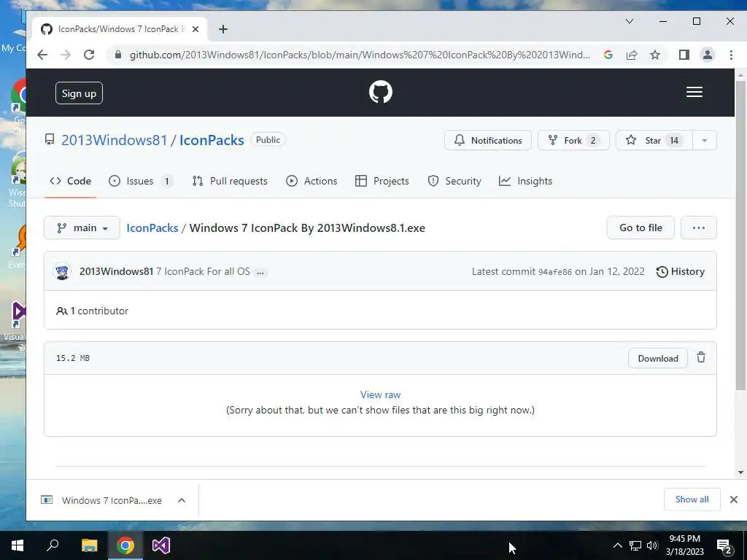Expand the download item chevron menu
Image resolution: width=747 pixels, height=560 pixels.
[x=182, y=500]
